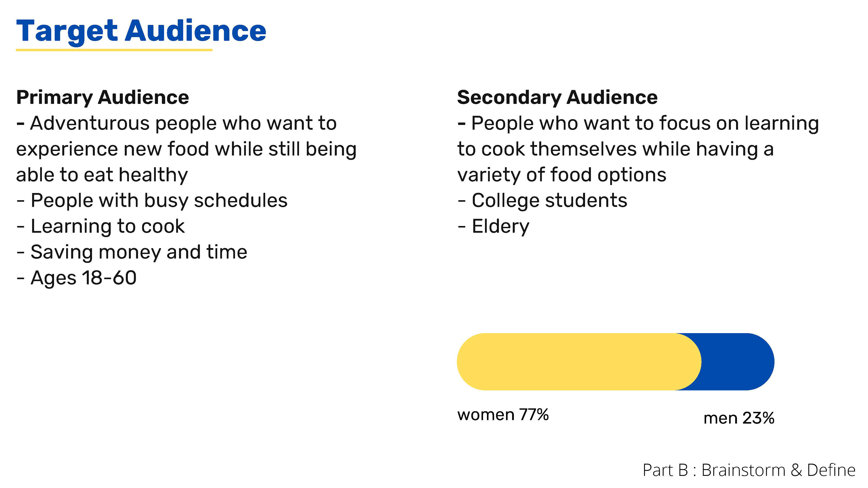Image resolution: width=868 pixels, height=488 pixels.
Task: Click the "Part B : Brainstorm & Define" footer
Action: click(x=749, y=470)
